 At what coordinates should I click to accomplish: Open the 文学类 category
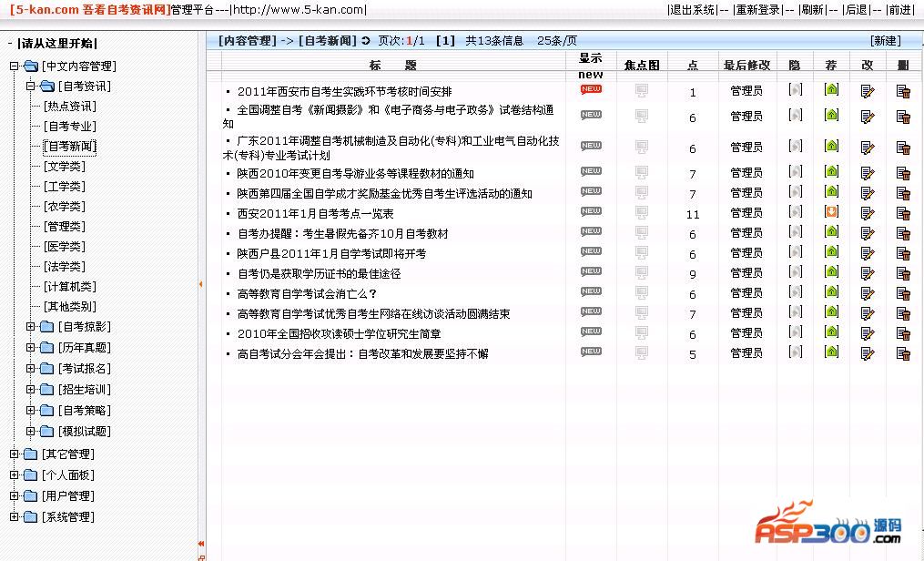pos(65,167)
